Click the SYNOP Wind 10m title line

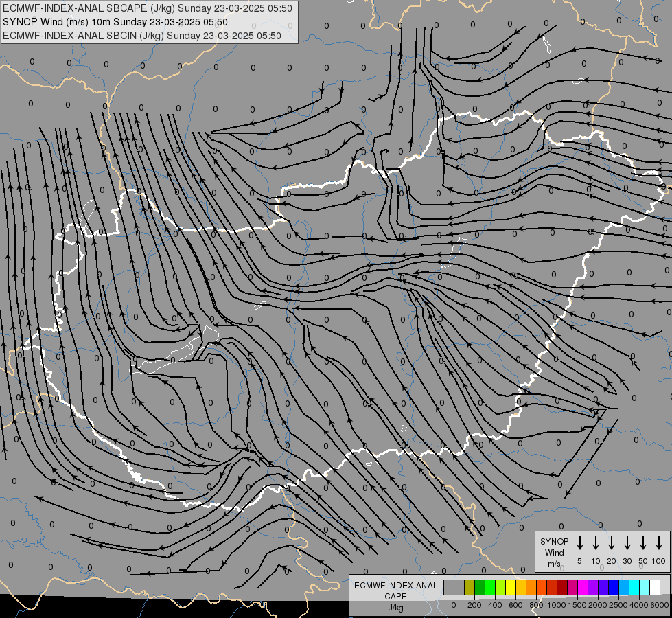115,22
